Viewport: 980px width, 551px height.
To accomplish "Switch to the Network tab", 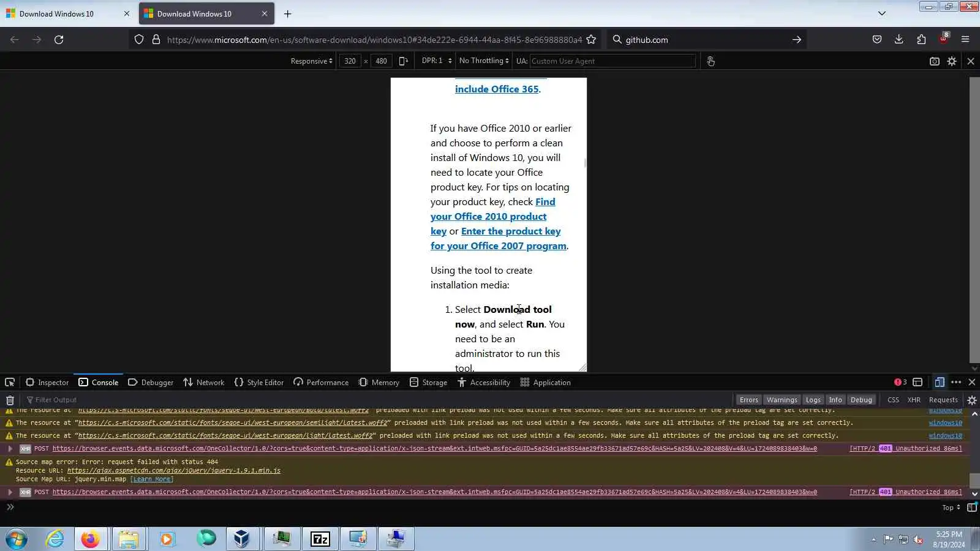I will click(204, 382).
